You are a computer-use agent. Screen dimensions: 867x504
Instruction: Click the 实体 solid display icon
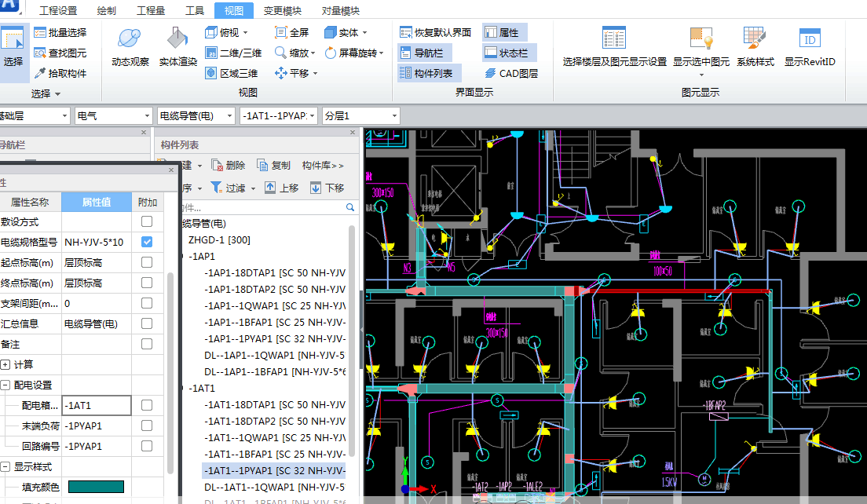click(x=330, y=33)
